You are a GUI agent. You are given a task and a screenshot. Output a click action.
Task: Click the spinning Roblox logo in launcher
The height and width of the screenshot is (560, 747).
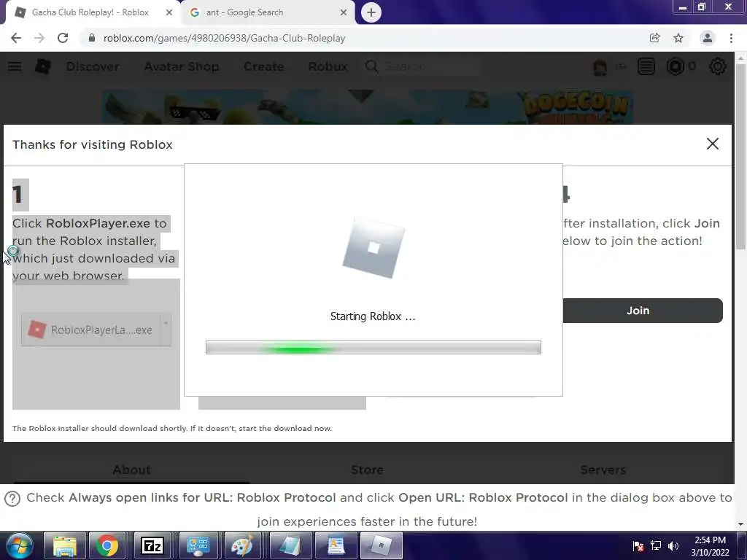point(373,247)
